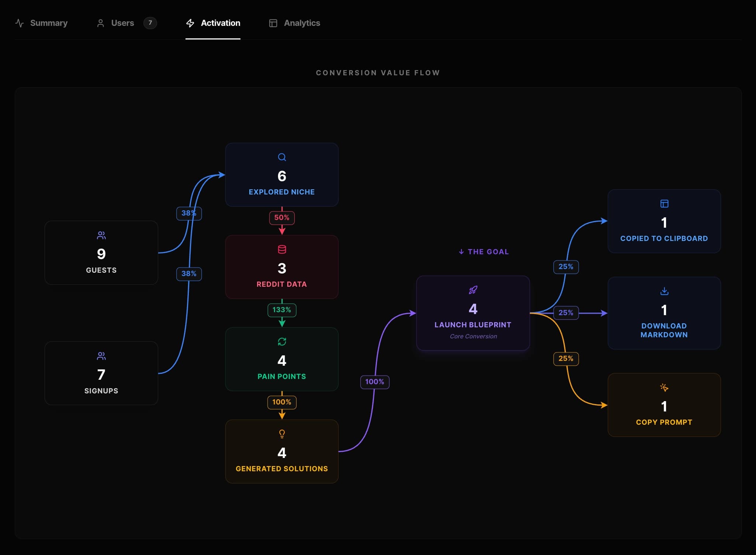Click the magnifier icon on Explored Niche node
756x555 pixels.
[x=282, y=157]
